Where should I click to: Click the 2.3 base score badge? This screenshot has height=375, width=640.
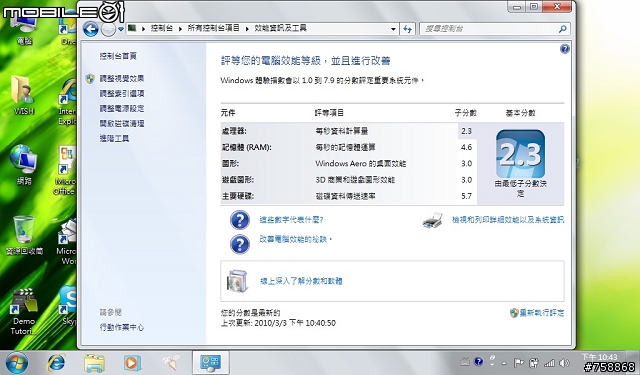tap(520, 154)
